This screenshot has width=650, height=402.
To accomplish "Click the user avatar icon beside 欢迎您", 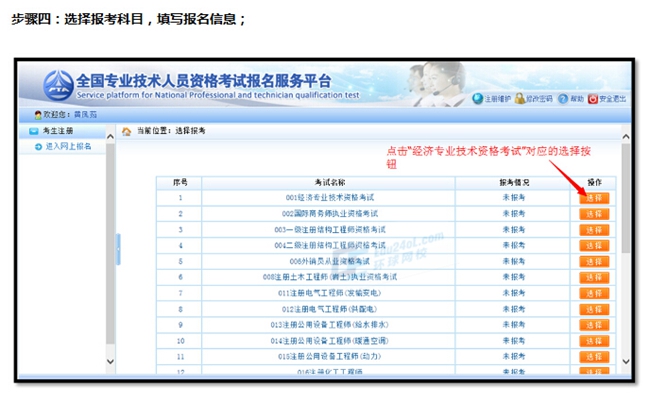I will point(38,115).
